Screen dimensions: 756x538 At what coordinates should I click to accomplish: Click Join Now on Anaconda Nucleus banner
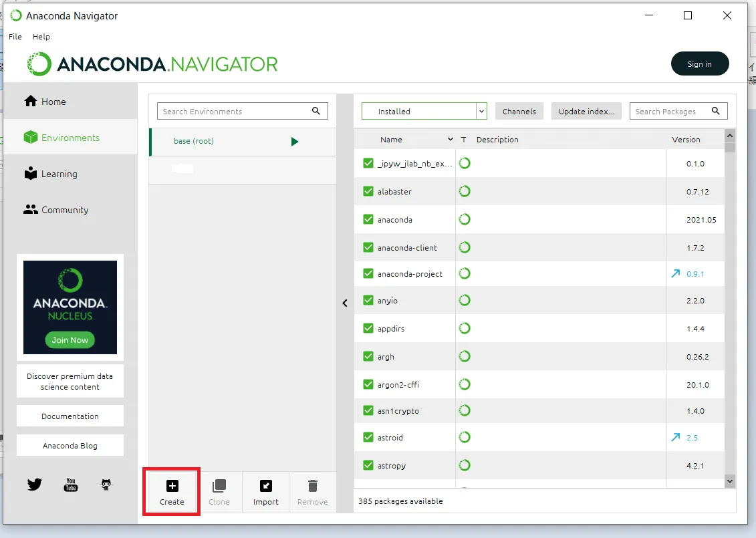coord(70,340)
